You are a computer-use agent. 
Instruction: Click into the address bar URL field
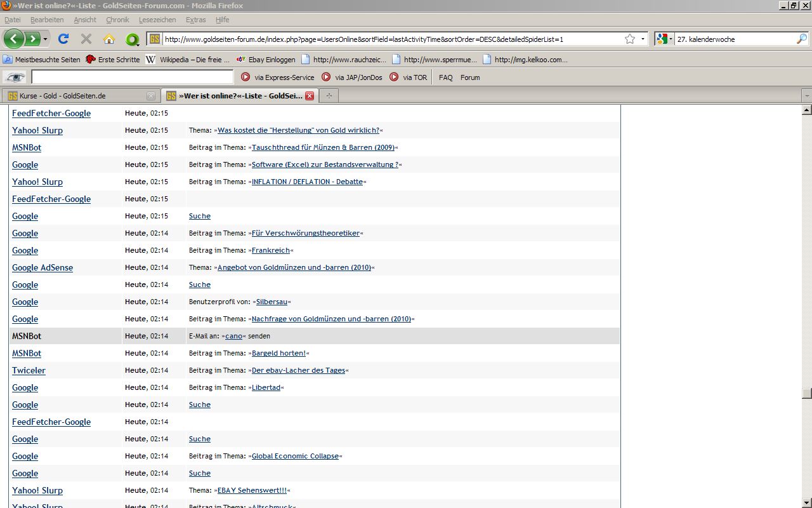[393, 39]
